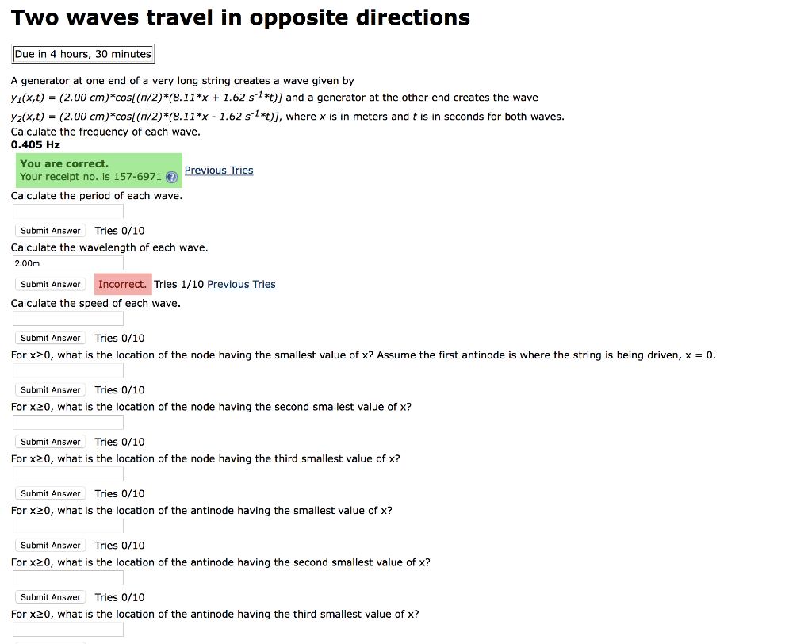The height and width of the screenshot is (644, 812).
Task: Click the period answer input field
Action: pos(67,211)
